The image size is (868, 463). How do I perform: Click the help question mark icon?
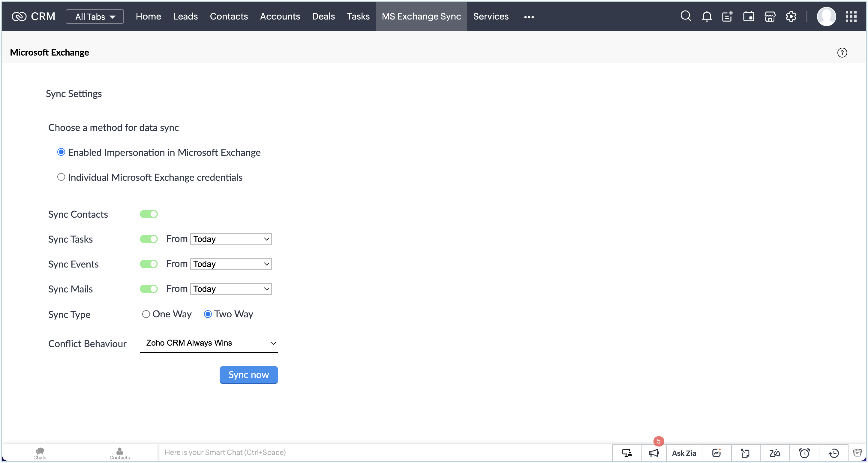click(842, 53)
